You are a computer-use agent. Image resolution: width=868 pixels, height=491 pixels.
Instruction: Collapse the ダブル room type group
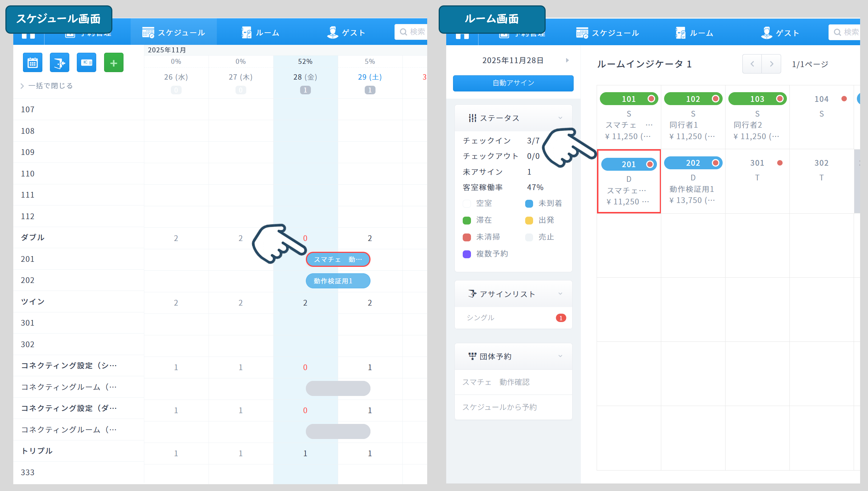(33, 237)
